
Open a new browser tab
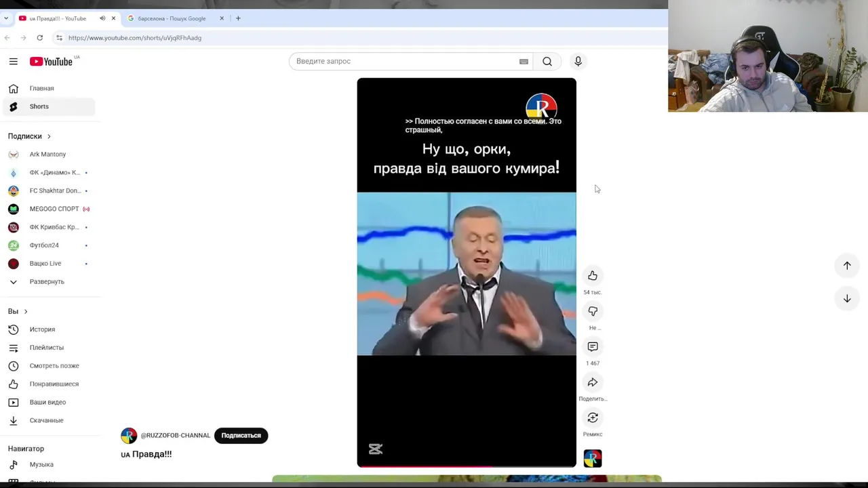(x=238, y=18)
